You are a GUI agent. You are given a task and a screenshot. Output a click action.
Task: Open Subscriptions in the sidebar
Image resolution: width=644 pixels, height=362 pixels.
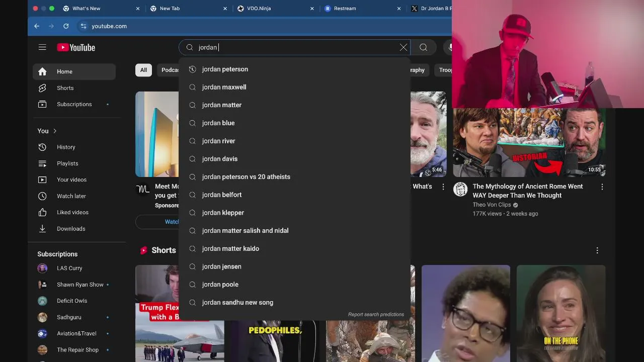pos(74,104)
